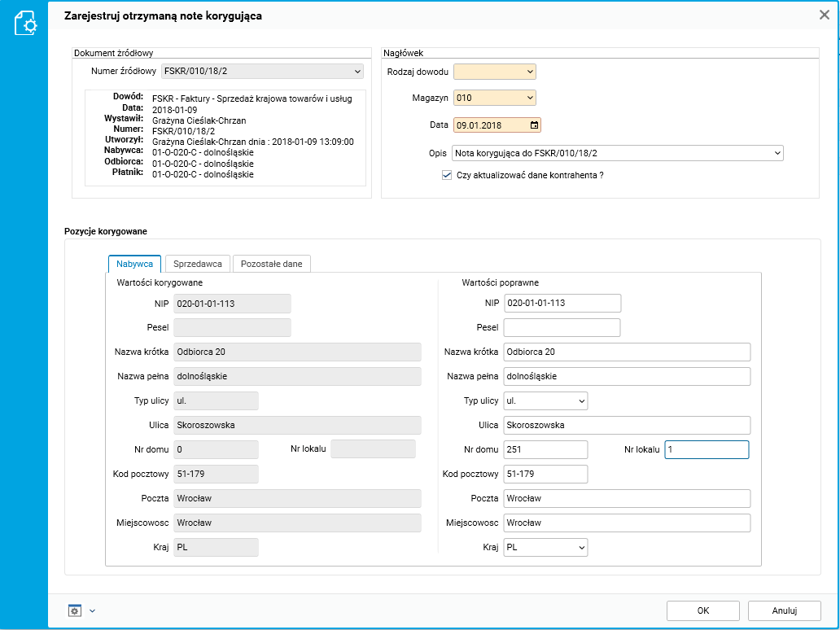
Task: Click the document gear icon in sidebar
Action: (x=25, y=24)
